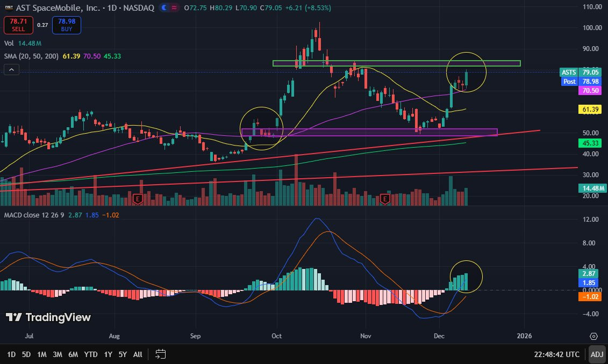Image resolution: width=608 pixels, height=364 pixels.
Task: Select the 5Y time range
Action: tap(123, 354)
